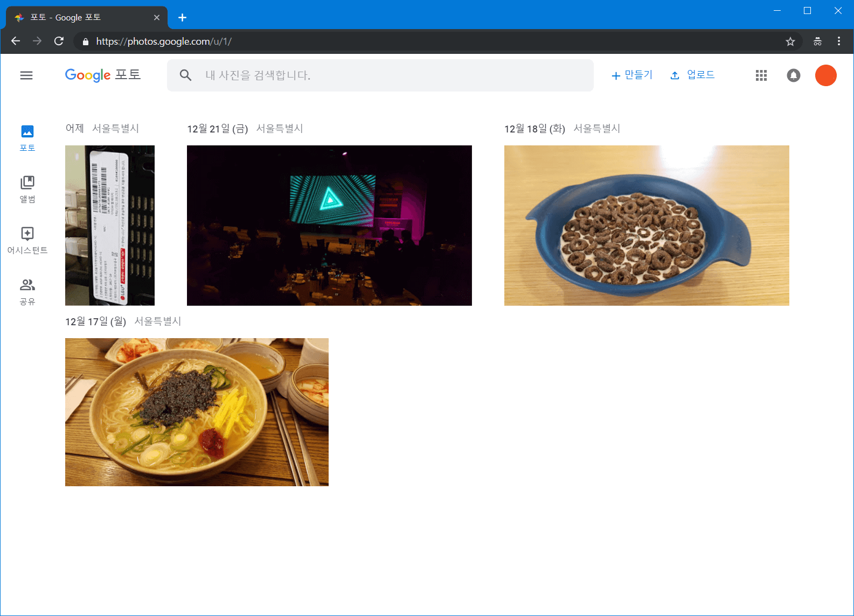Open the notifications bell

(x=793, y=75)
